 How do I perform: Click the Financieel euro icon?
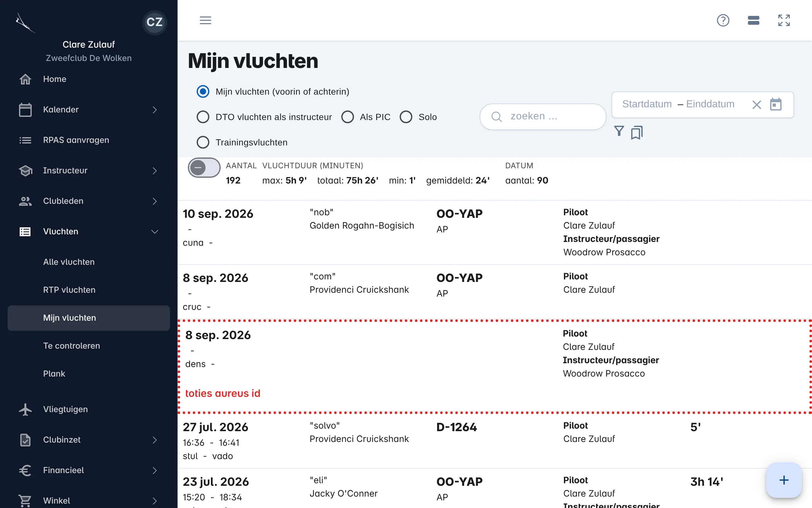tap(25, 470)
